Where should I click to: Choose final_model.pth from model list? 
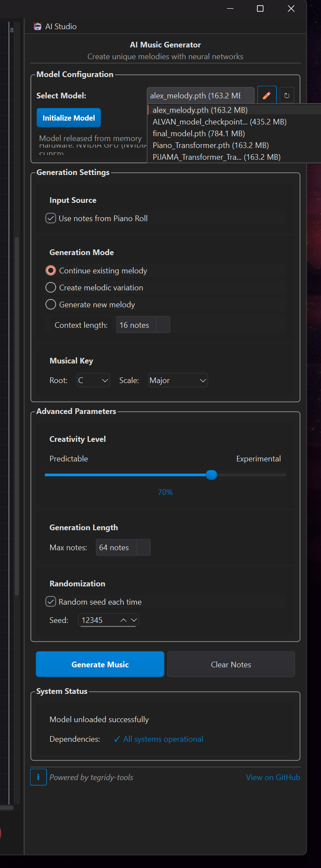click(x=234, y=134)
